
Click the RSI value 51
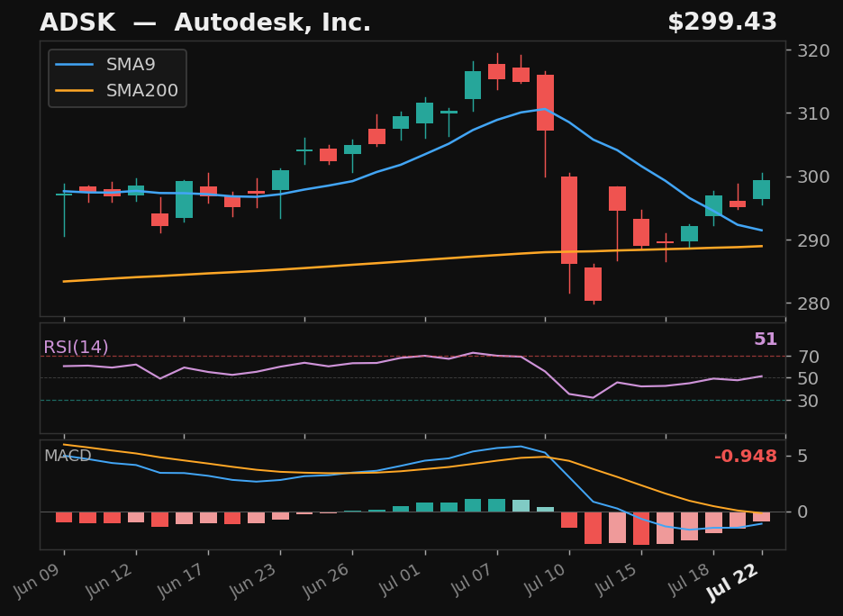click(766, 340)
